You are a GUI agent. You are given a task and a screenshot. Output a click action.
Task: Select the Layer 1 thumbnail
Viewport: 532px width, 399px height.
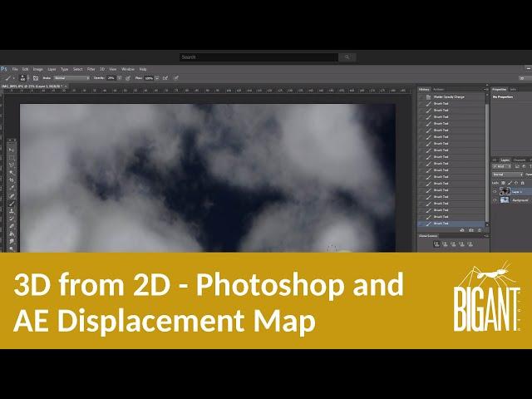coord(505,192)
